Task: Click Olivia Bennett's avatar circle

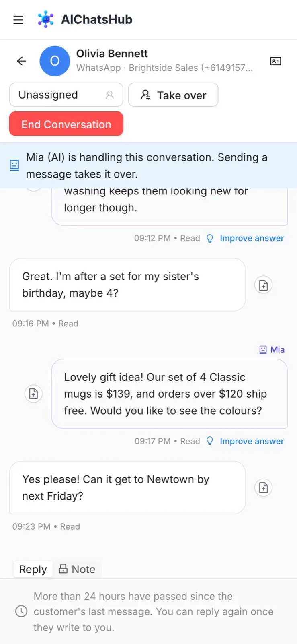Action: coord(55,61)
